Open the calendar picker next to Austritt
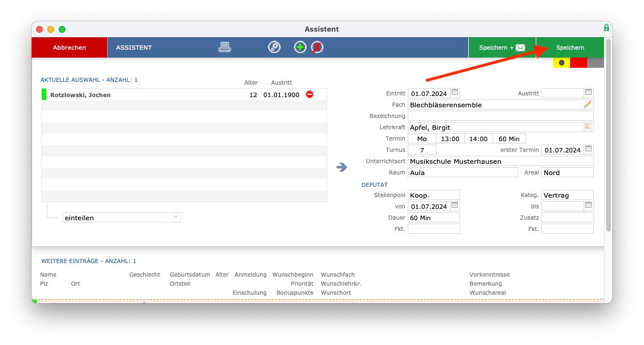Image resolution: width=644 pixels, height=345 pixels. coord(589,93)
